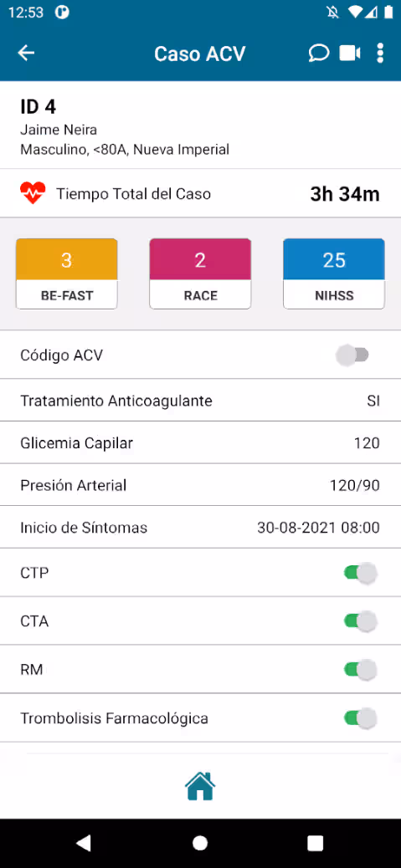Open the NIHSS score card
The image size is (401, 868).
coord(334,273)
